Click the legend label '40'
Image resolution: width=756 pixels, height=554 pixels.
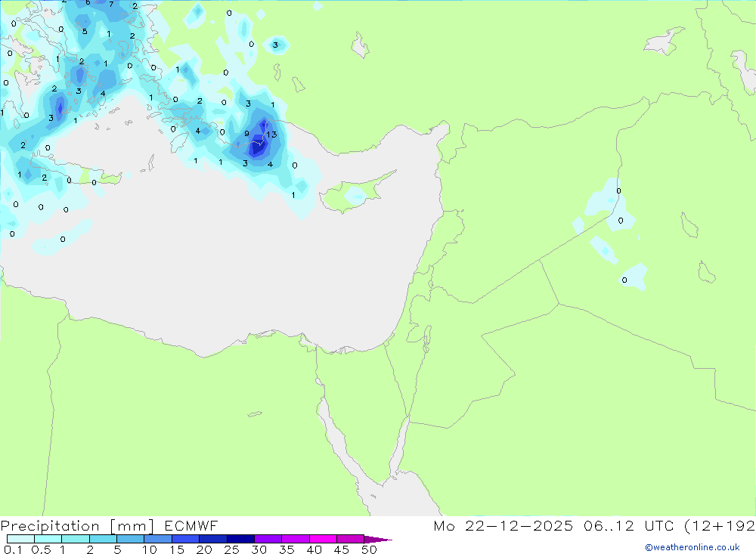click(x=314, y=549)
